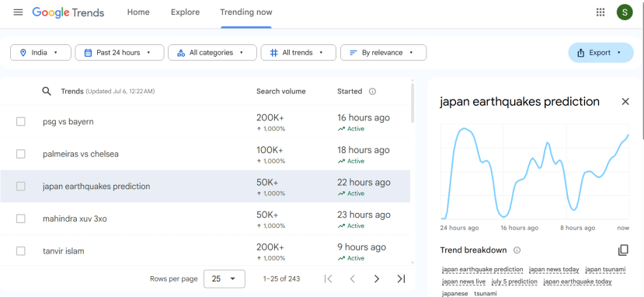The width and height of the screenshot is (644, 297).
Task: Open the japanese breakdown term
Action: click(455, 293)
